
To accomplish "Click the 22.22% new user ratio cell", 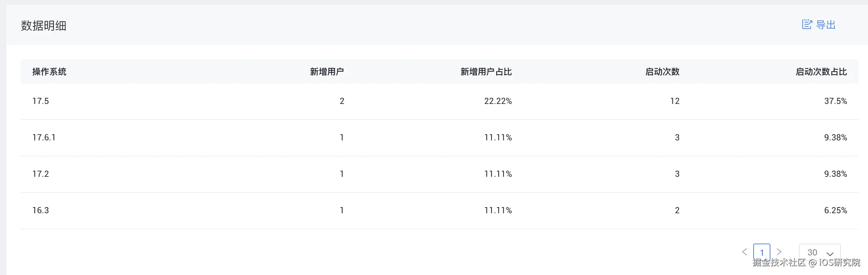I will pyautogui.click(x=498, y=101).
